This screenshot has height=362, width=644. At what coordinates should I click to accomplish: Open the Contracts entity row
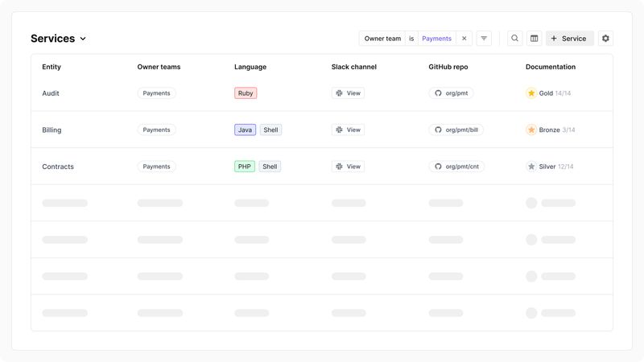click(58, 167)
